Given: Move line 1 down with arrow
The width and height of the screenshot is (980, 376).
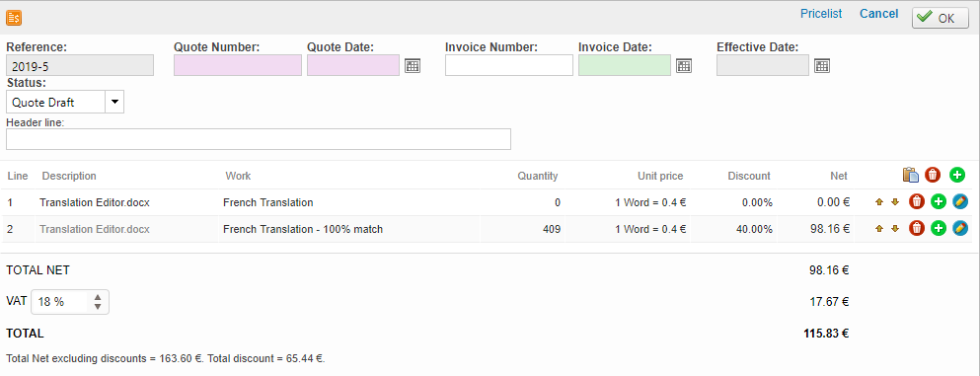Looking at the screenshot, I should point(895,201).
